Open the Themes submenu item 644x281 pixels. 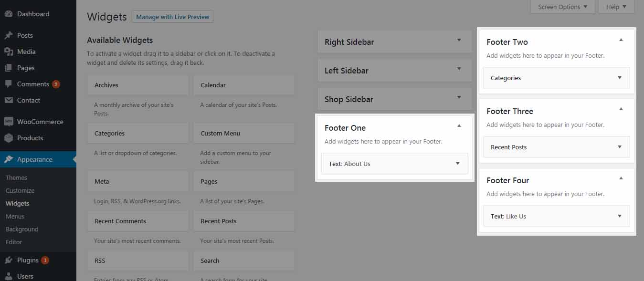click(x=16, y=177)
